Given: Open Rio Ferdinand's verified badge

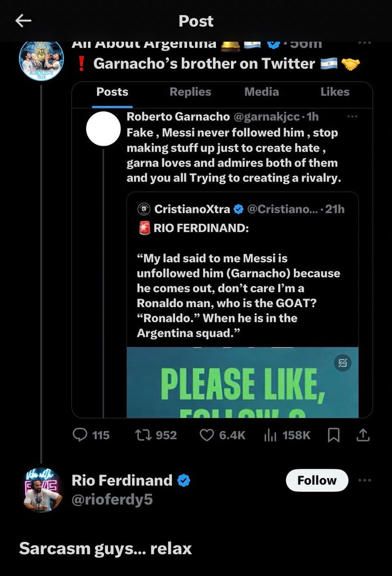Looking at the screenshot, I should pyautogui.click(x=184, y=480).
